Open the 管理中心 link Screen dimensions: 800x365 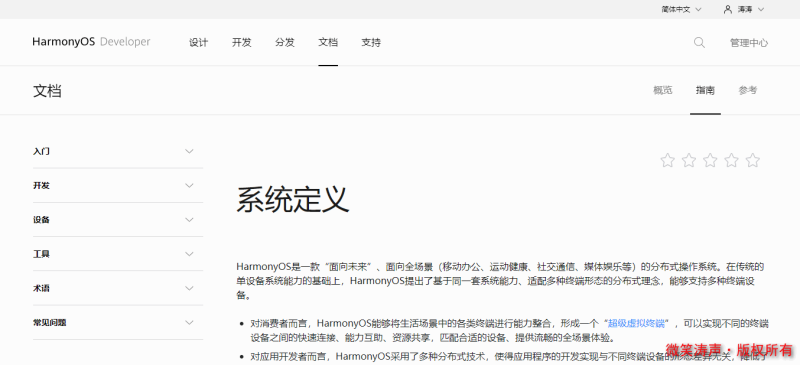click(748, 43)
